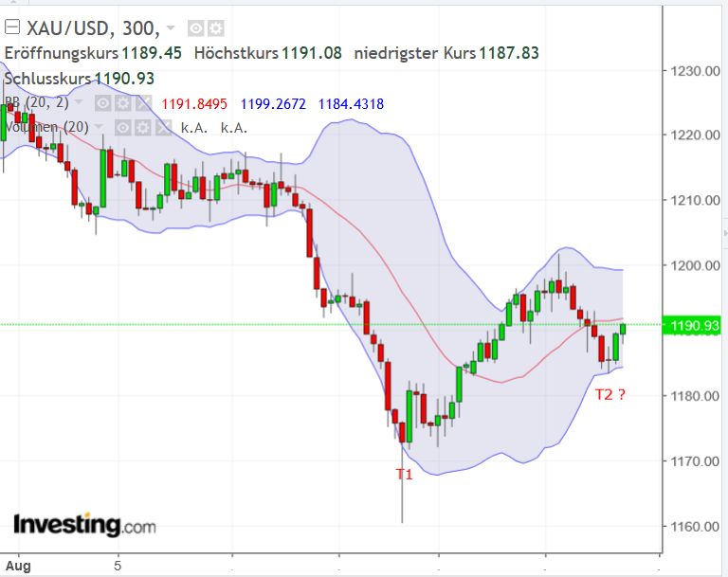Click the small arrow on the right edge
Viewport: 728px width, 577px height.
(x=725, y=233)
